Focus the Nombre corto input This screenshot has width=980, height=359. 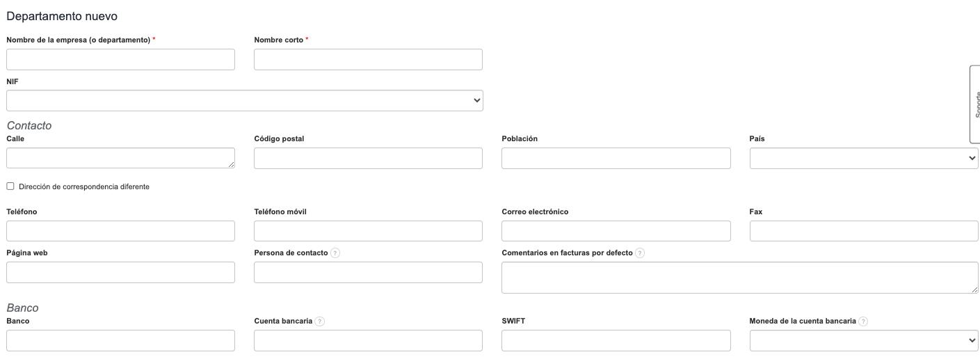(x=368, y=60)
